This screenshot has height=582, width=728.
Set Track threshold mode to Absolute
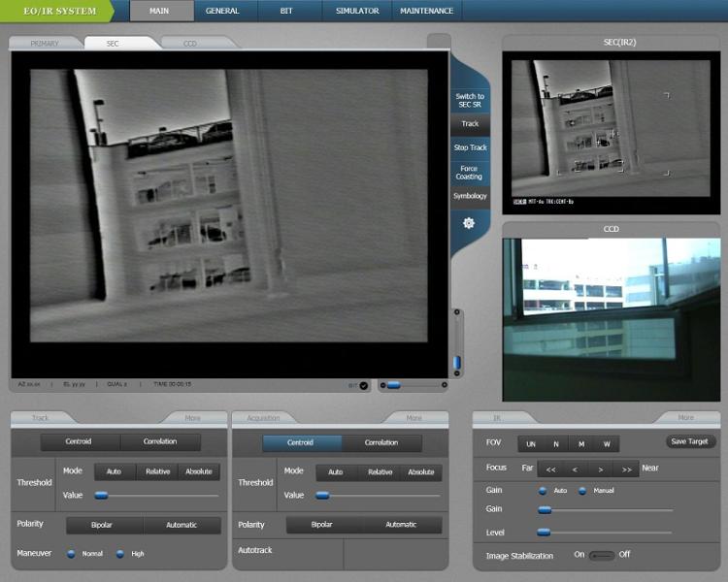click(x=199, y=471)
